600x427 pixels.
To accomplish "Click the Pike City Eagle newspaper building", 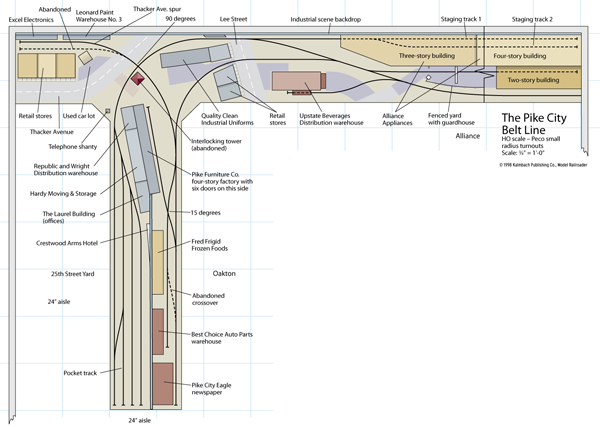I will click(163, 384).
